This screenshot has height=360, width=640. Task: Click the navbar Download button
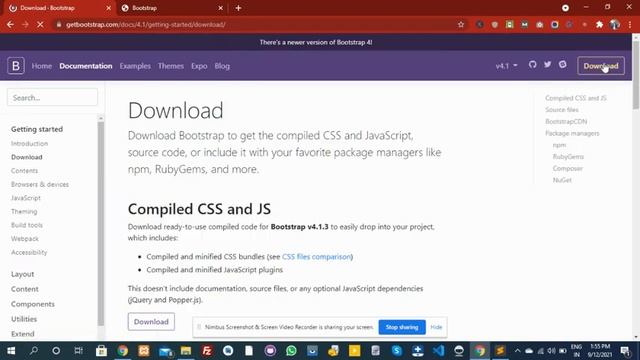[x=601, y=66]
